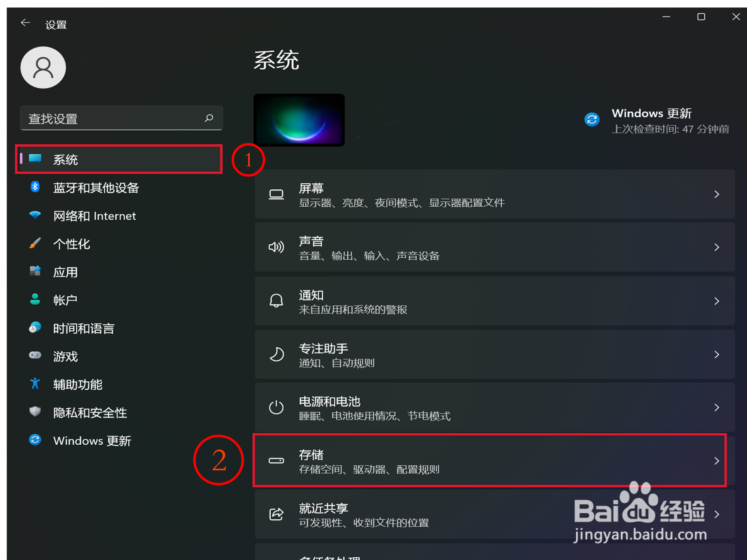This screenshot has width=747, height=560.
Task: Open 专注助手 focus assist row
Action: (494, 354)
